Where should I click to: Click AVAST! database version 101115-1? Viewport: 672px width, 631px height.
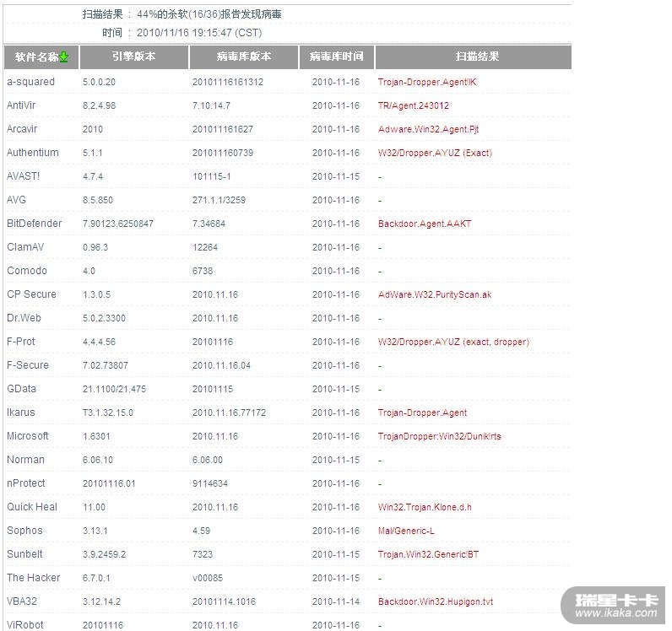pos(212,176)
